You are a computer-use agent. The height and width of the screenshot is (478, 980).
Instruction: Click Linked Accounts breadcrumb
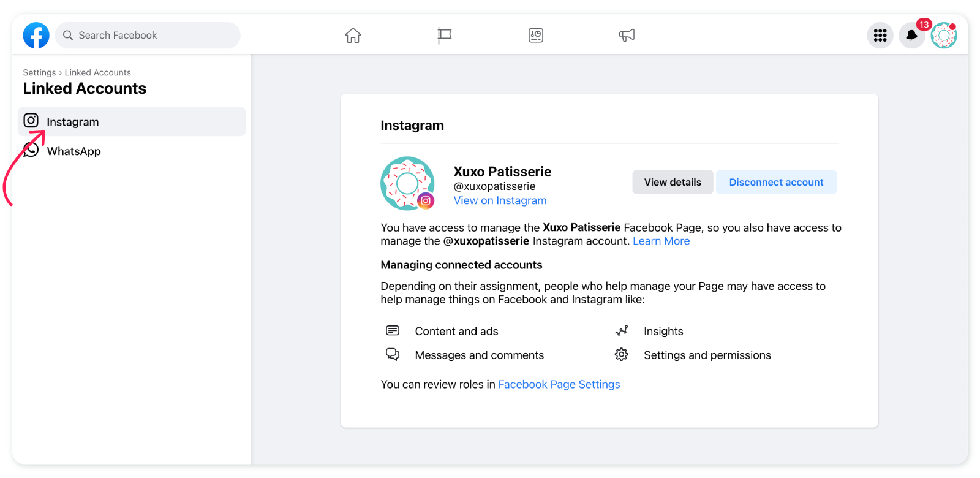click(x=98, y=72)
